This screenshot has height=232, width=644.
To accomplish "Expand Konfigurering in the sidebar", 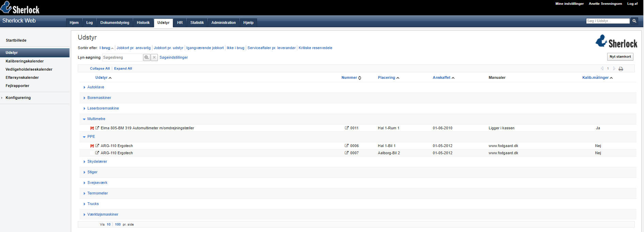I will 2,98.
